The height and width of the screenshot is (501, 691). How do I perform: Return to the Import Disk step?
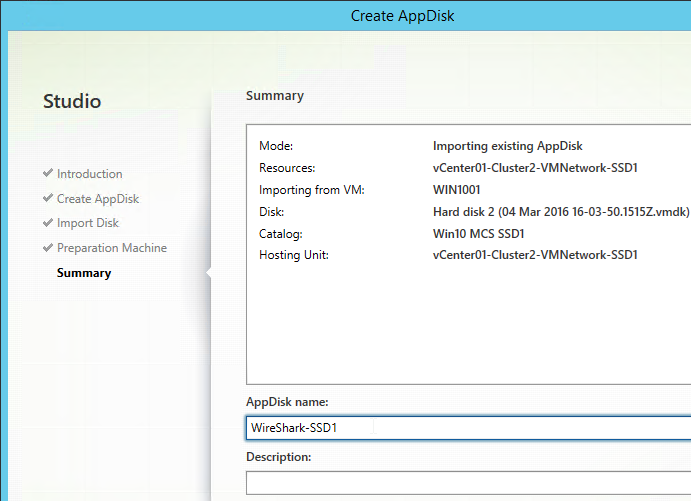(x=88, y=223)
